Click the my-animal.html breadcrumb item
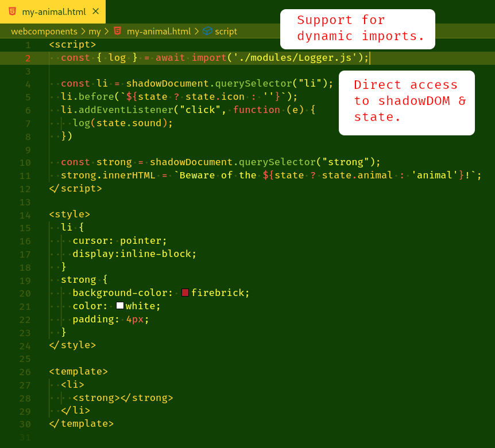 pyautogui.click(x=159, y=32)
